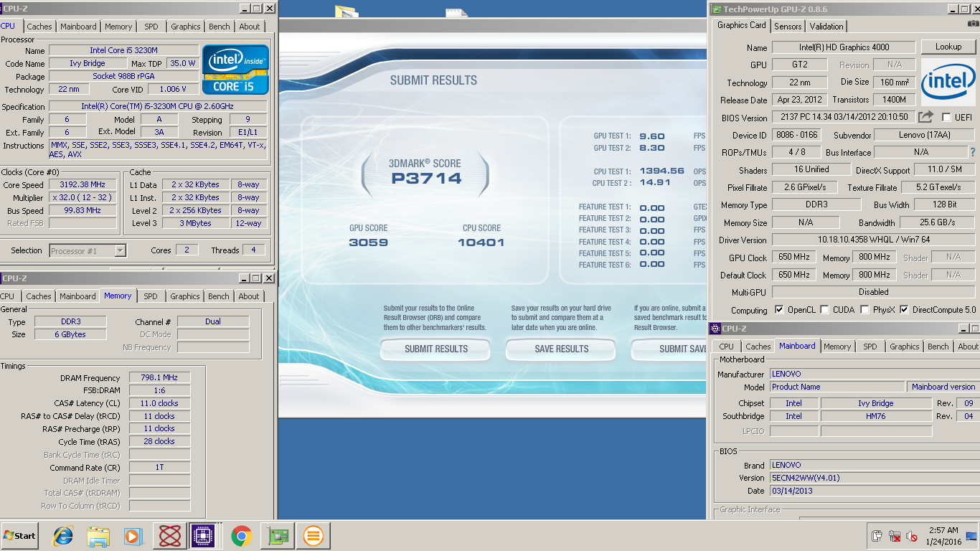Click BIOS version 5ECN42WW(V4.01) field
The image size is (980, 551).
pyautogui.click(x=875, y=478)
